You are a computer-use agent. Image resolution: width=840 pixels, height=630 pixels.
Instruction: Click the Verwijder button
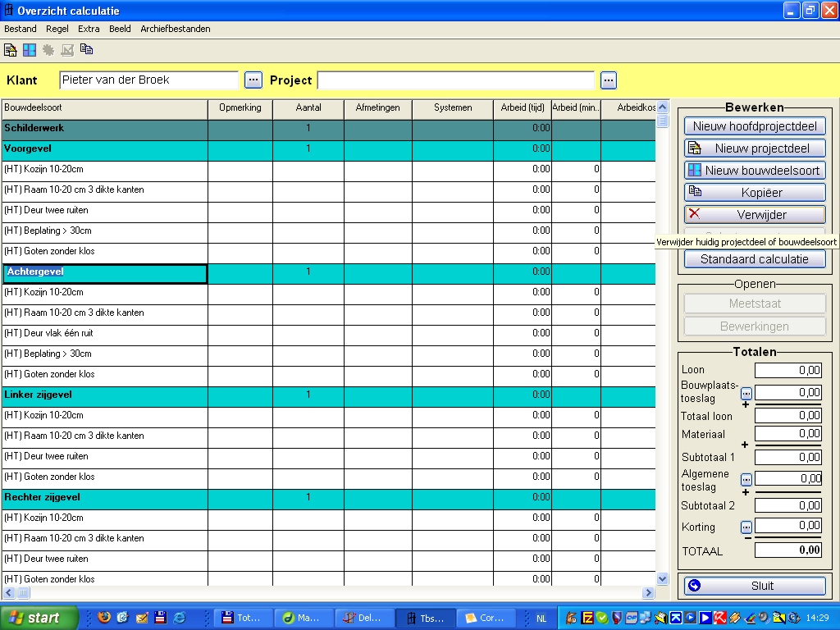click(755, 215)
